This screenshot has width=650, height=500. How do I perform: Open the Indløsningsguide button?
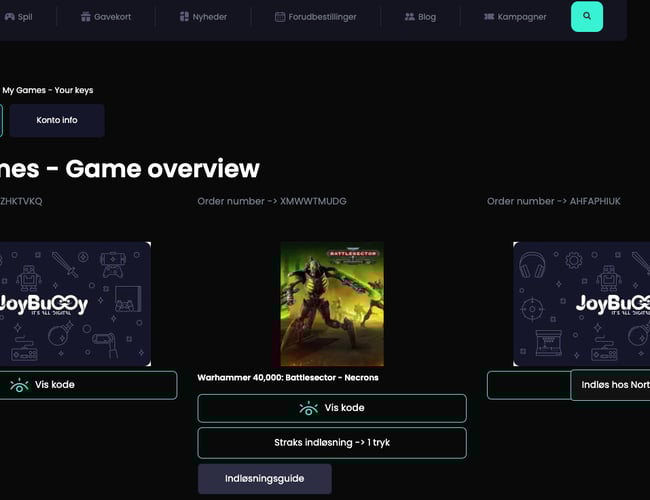tap(264, 479)
